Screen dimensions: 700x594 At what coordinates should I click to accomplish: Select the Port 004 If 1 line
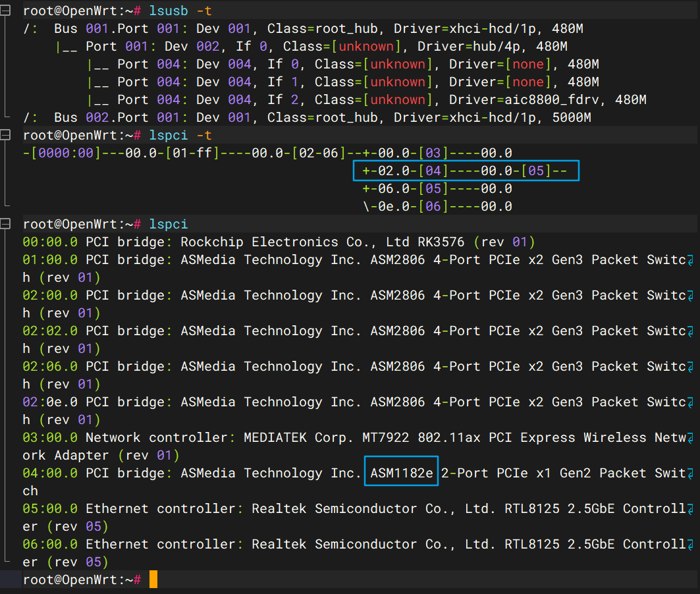point(343,82)
